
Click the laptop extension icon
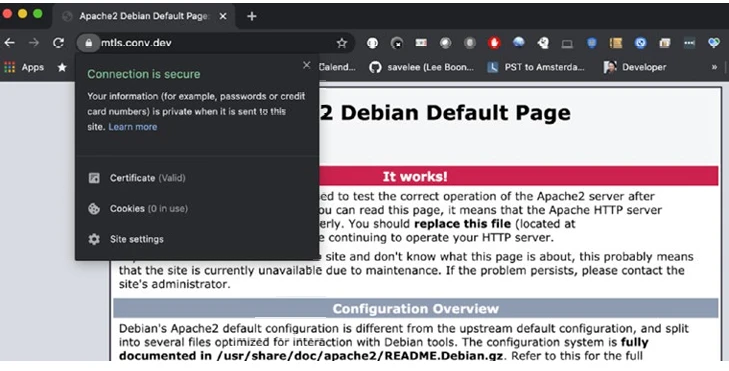567,44
